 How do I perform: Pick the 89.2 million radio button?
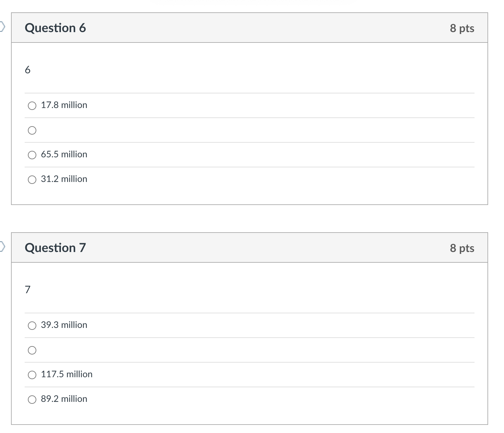[32, 400]
